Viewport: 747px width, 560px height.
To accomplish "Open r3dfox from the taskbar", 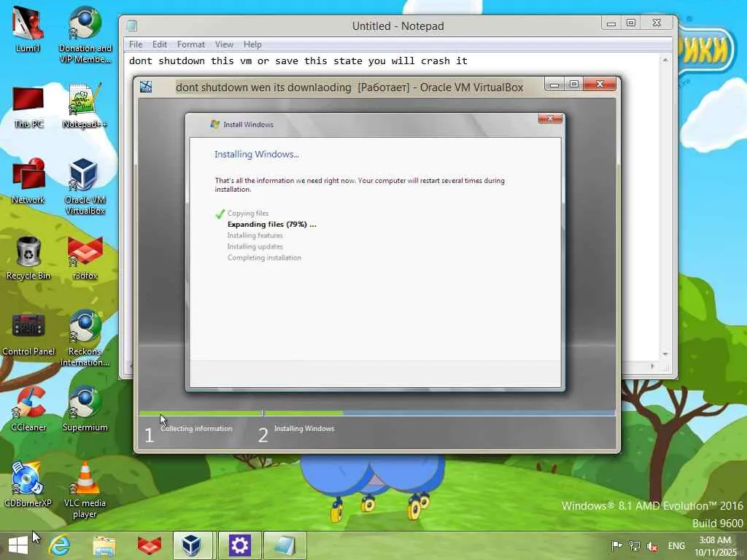I will [149, 545].
